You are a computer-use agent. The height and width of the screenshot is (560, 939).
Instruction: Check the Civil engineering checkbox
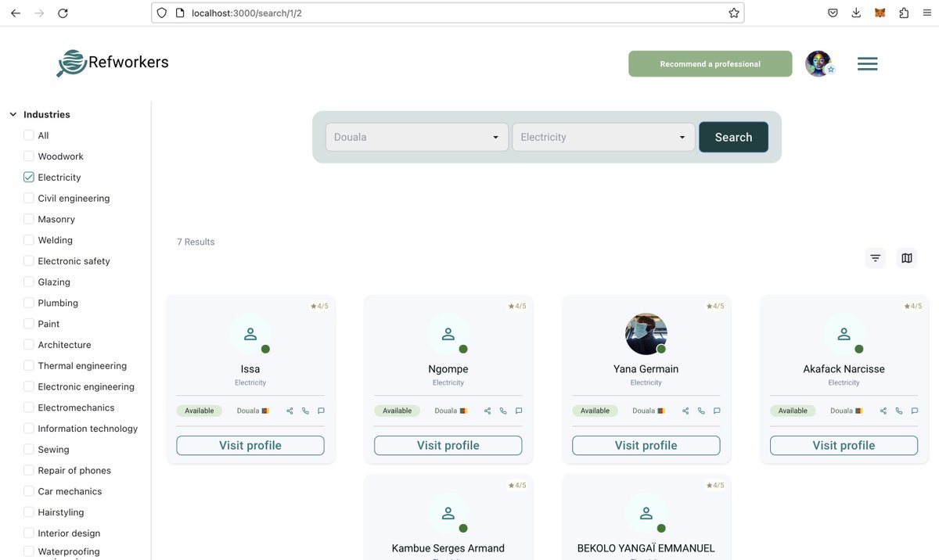(29, 199)
